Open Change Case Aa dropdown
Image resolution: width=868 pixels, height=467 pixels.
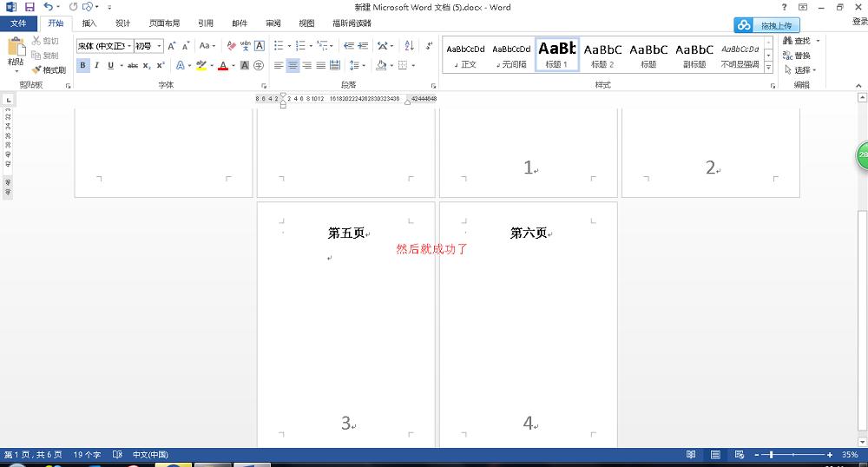pyautogui.click(x=207, y=46)
